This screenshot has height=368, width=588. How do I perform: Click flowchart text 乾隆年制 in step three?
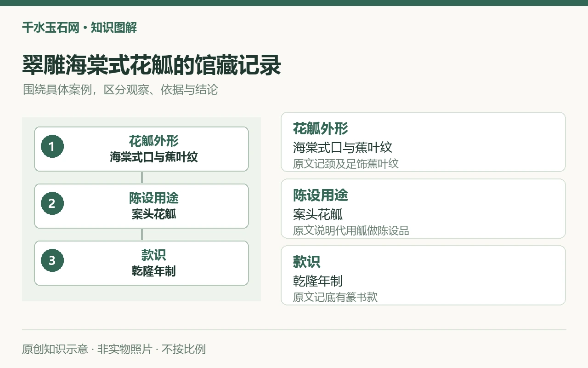153,271
